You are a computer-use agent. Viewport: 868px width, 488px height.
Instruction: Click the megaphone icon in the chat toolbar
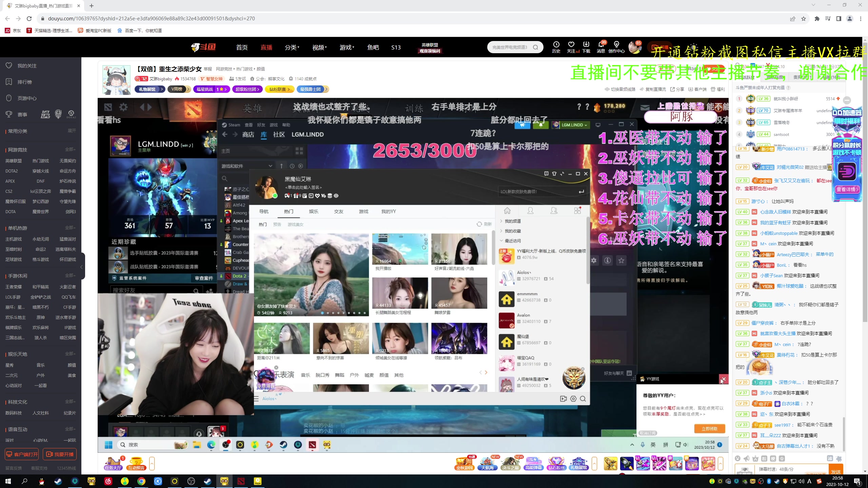click(747, 458)
